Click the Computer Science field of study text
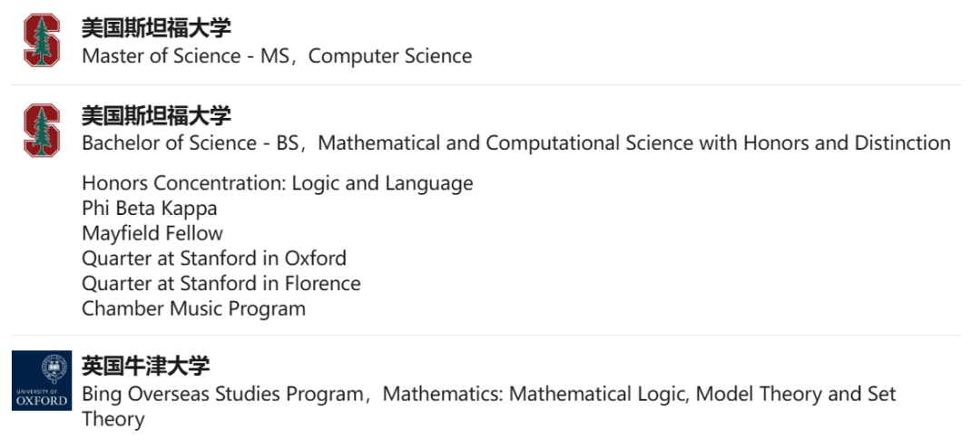The height and width of the screenshot is (440, 980). (x=390, y=56)
